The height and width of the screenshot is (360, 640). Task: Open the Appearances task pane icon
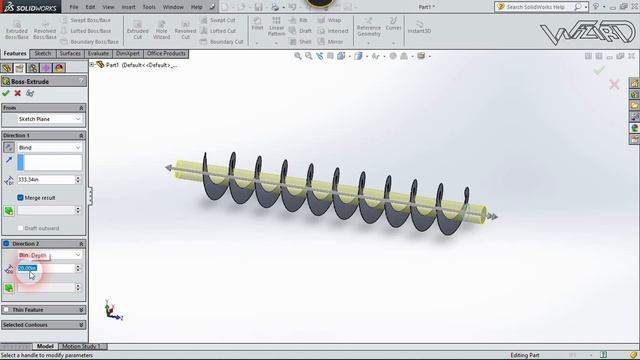click(x=634, y=128)
